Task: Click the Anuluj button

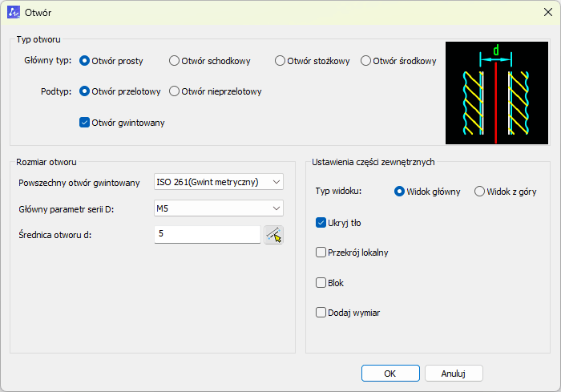Action: pos(454,373)
